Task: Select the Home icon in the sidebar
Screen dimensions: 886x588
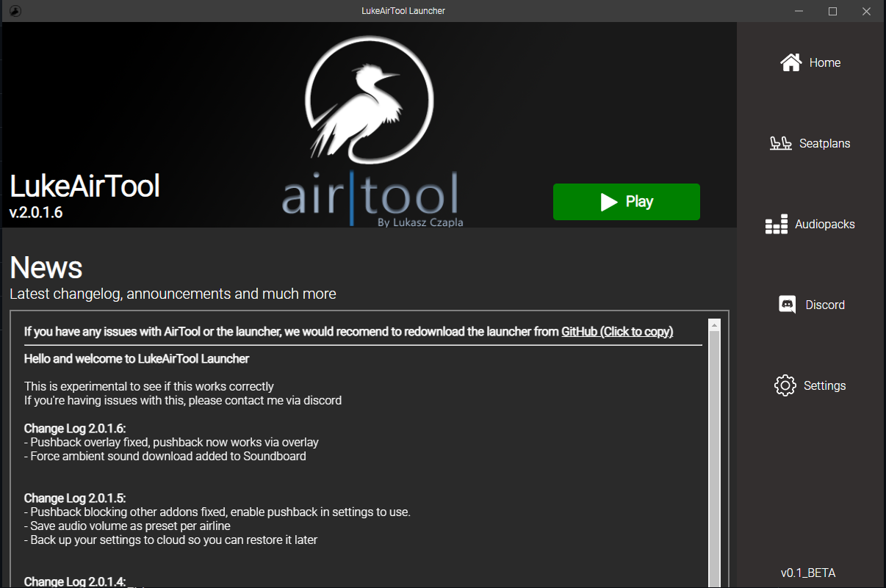Action: tap(790, 62)
